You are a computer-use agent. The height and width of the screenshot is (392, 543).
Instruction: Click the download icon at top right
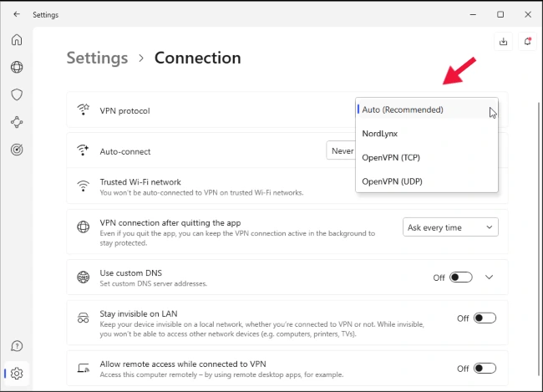[x=503, y=40]
